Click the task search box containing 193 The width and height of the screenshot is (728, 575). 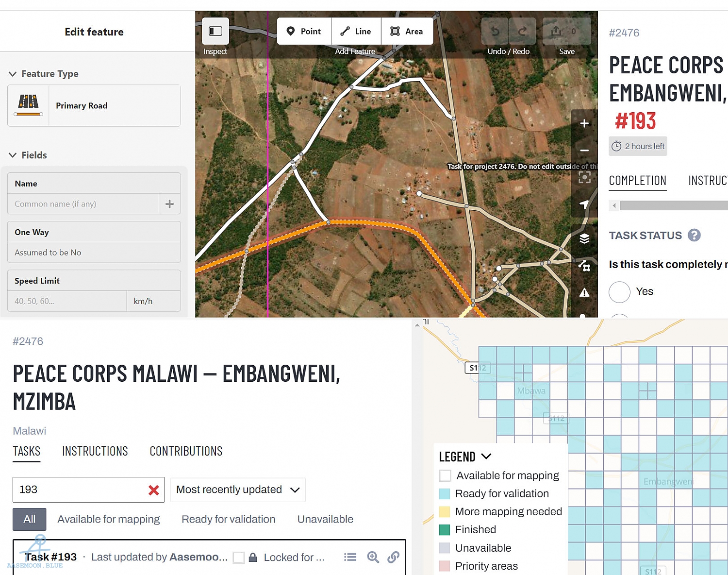click(88, 490)
